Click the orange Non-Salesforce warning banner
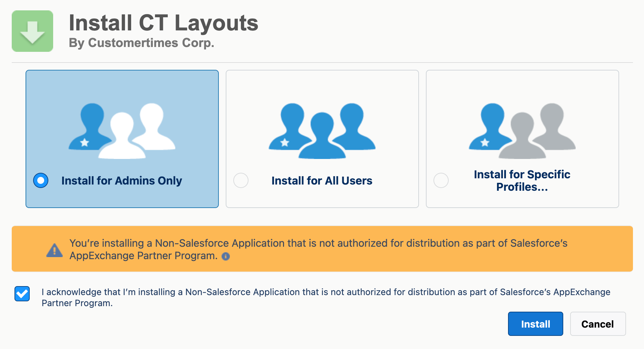The image size is (644, 349). (x=322, y=248)
